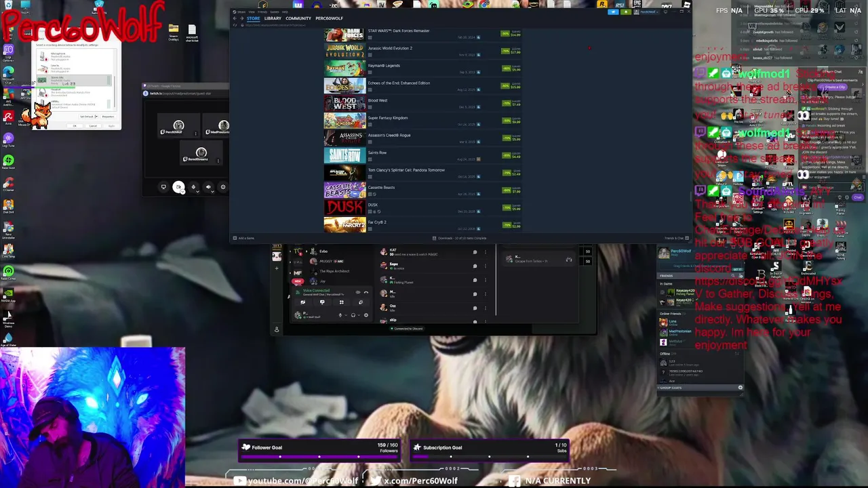868x488 pixels.
Task: Toggle speaker volume in Twitch guest star
Action: (x=208, y=187)
